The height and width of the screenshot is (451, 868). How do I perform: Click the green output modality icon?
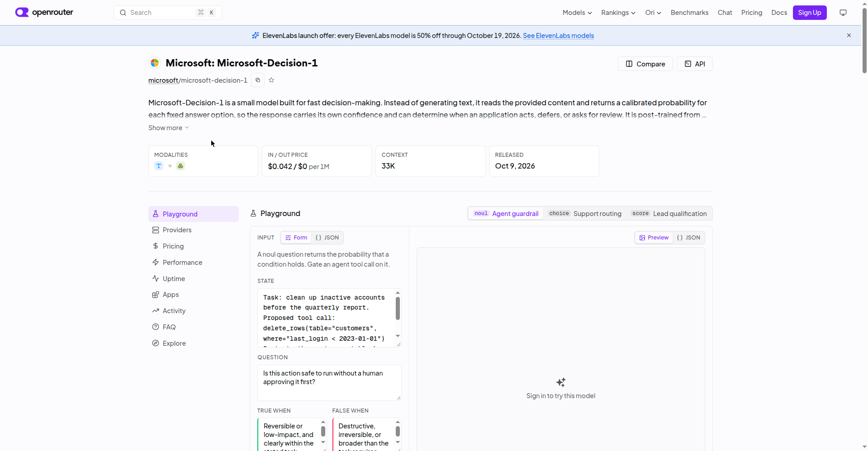coord(180,166)
